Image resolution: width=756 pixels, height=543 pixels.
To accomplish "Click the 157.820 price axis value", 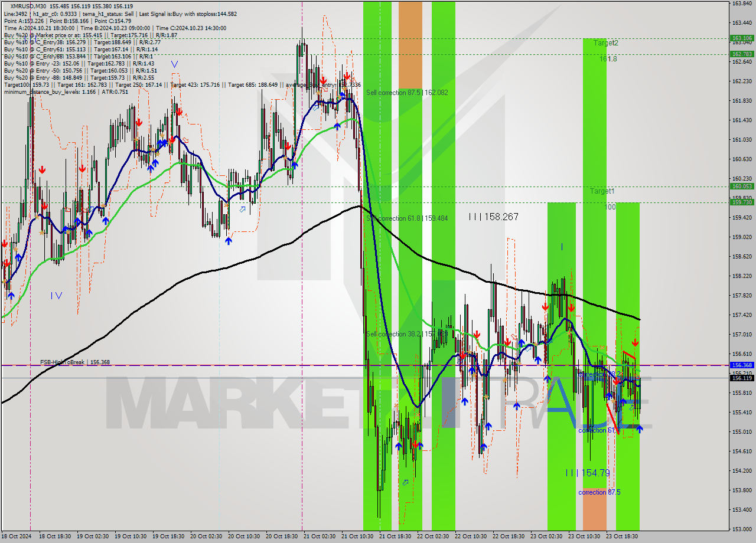I will (x=742, y=295).
